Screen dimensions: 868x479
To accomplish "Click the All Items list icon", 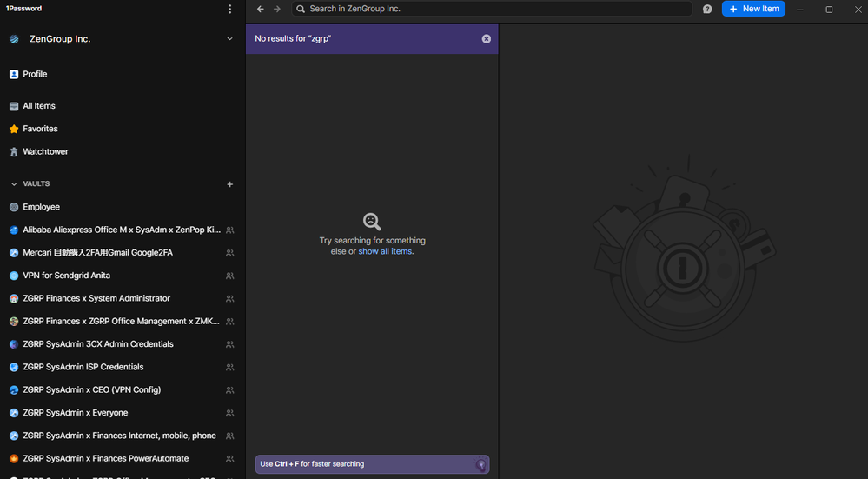I will (14, 106).
